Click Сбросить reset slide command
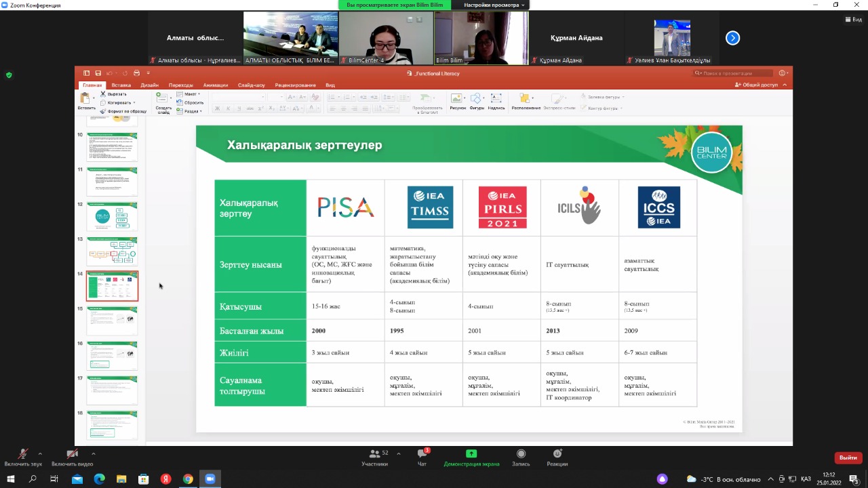This screenshot has width=868, height=488. click(x=191, y=102)
